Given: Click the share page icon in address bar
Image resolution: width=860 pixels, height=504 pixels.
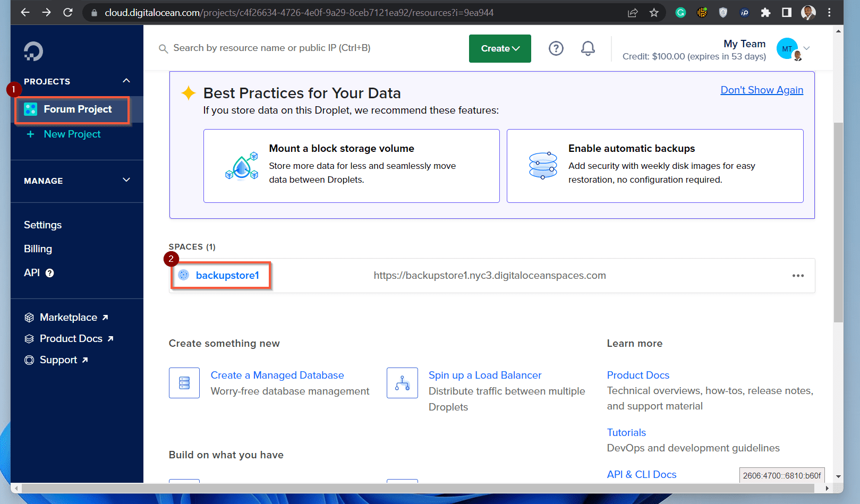Looking at the screenshot, I should pos(633,13).
